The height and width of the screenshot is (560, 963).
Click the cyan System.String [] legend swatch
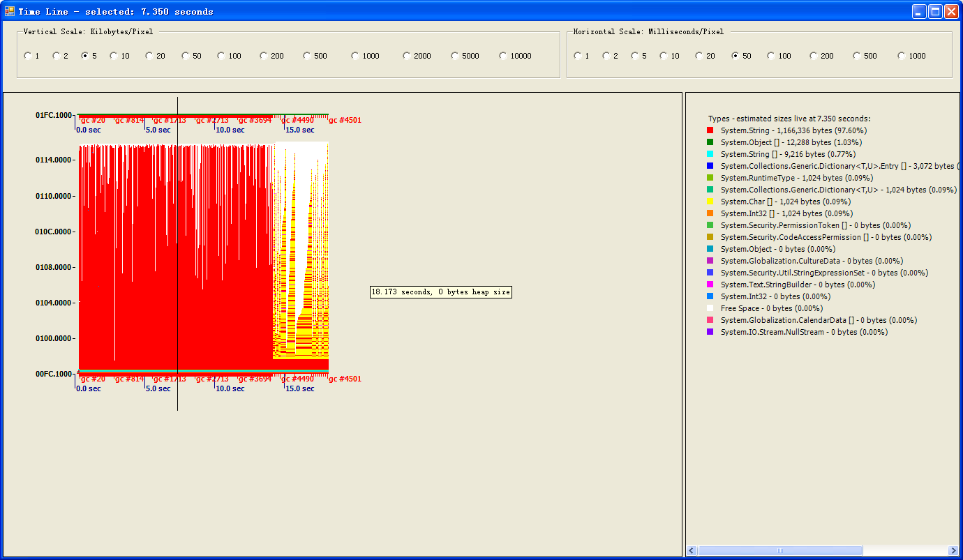pos(710,154)
